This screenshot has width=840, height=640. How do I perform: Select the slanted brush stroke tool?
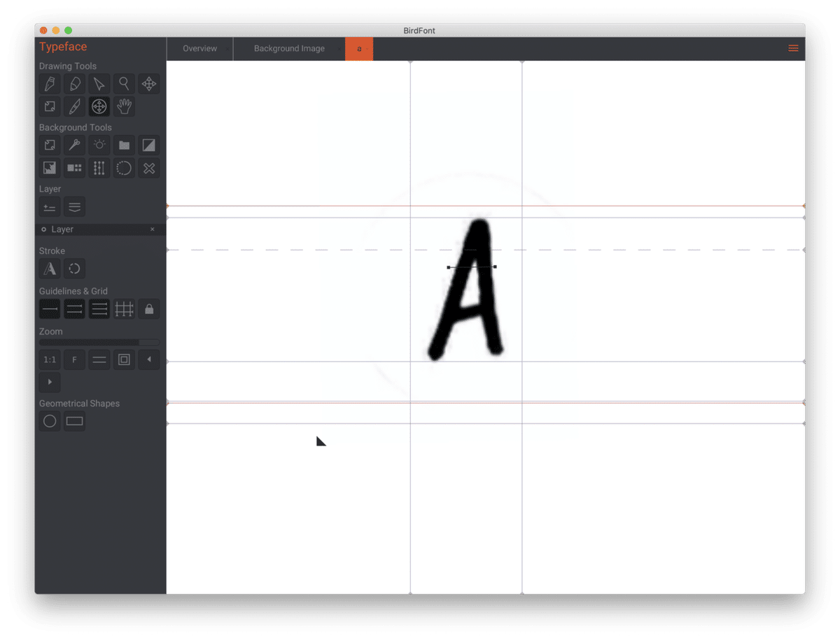(x=74, y=106)
